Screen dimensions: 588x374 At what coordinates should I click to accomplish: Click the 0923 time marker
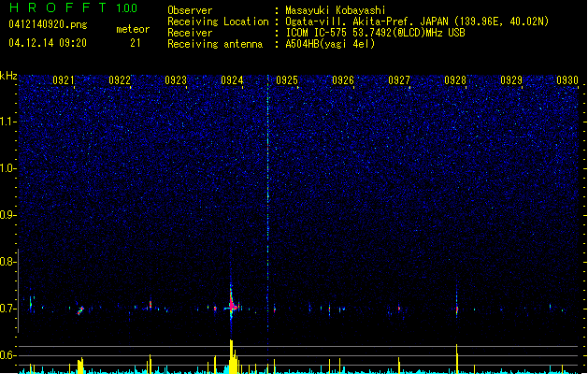click(176, 79)
